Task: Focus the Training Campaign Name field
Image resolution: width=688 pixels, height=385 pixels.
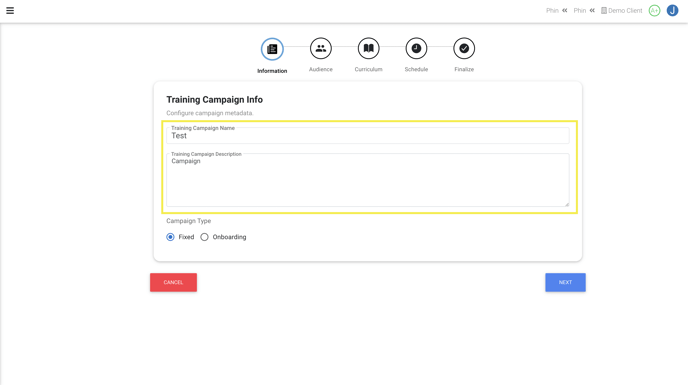Action: [368, 136]
